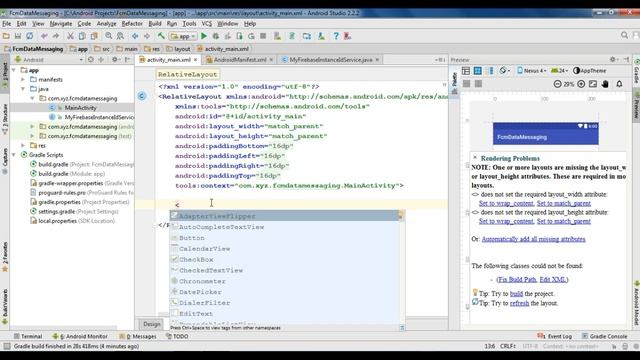Click scroll from source target icon

(91, 60)
